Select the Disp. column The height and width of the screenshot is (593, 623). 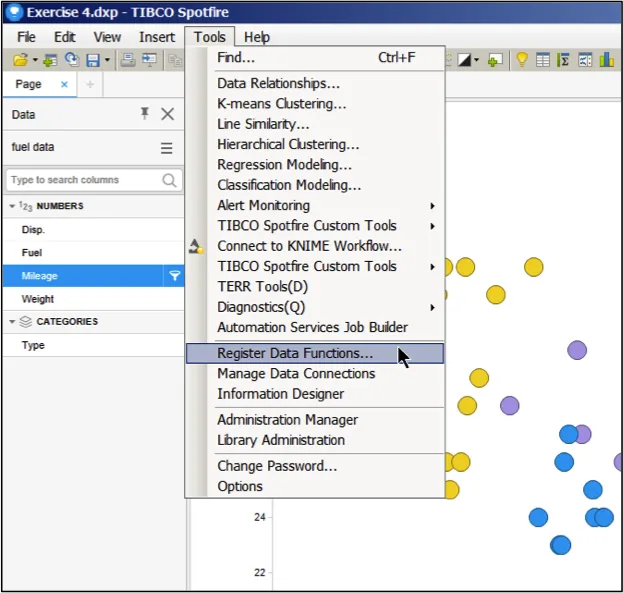93,230
